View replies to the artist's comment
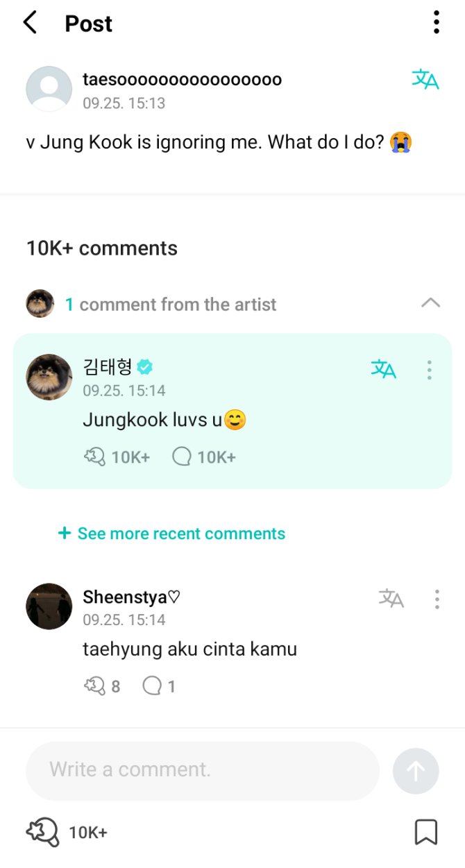Image resolution: width=465 pixels, height=868 pixels. (182, 457)
